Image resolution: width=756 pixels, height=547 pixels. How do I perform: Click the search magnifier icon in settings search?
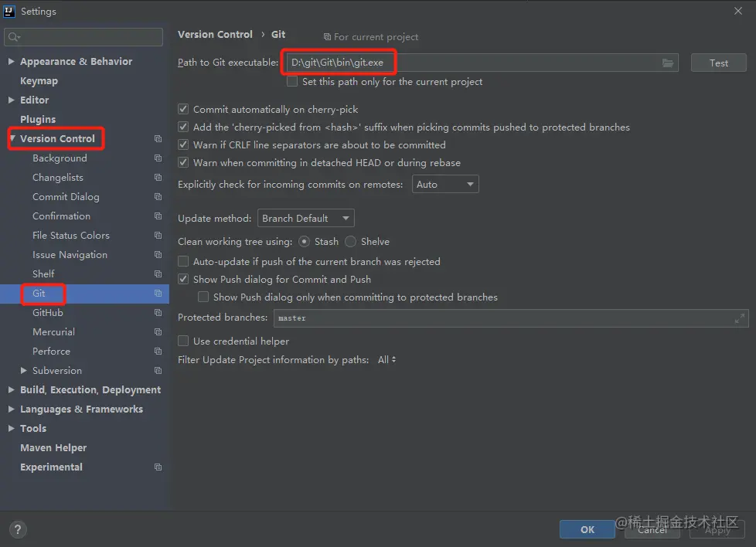(13, 37)
